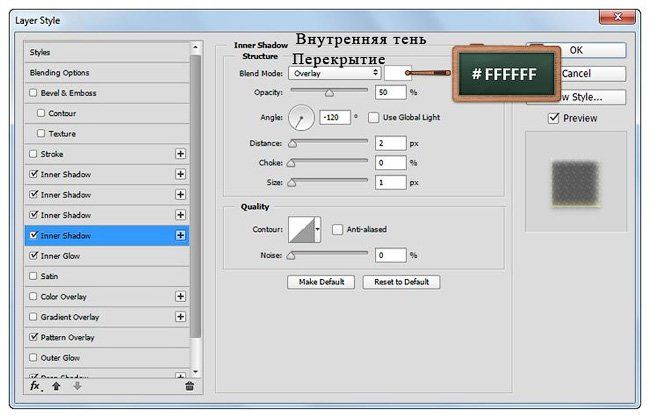Click the Reset to Default button
This screenshot has width=650, height=417.
[401, 282]
